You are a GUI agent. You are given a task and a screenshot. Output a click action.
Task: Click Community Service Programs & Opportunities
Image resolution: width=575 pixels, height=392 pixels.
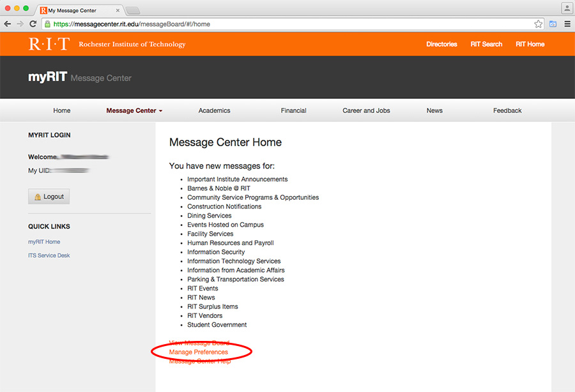pos(253,197)
